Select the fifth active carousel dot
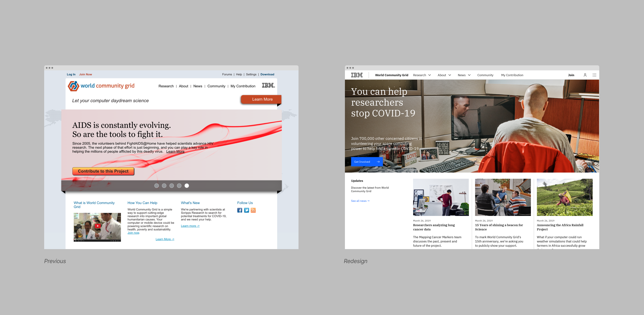Viewport: 644px width, 315px height. (187, 186)
